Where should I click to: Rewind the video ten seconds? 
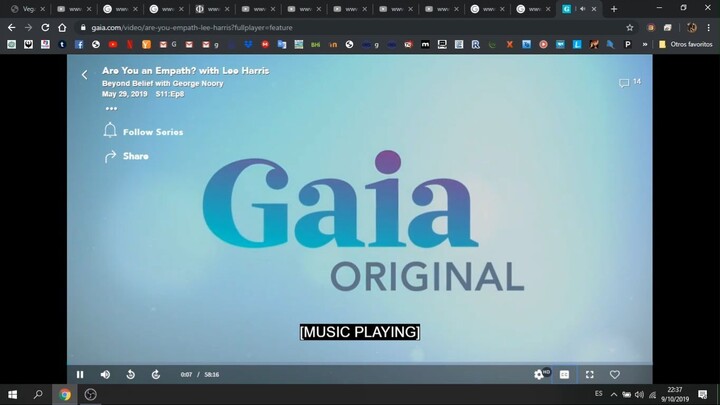(130, 375)
